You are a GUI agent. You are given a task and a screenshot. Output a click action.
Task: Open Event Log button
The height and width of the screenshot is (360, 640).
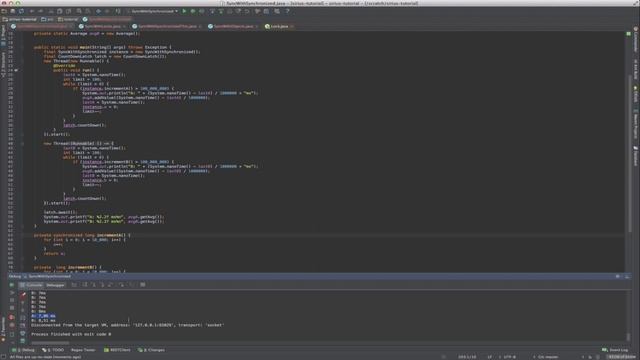click(615, 350)
